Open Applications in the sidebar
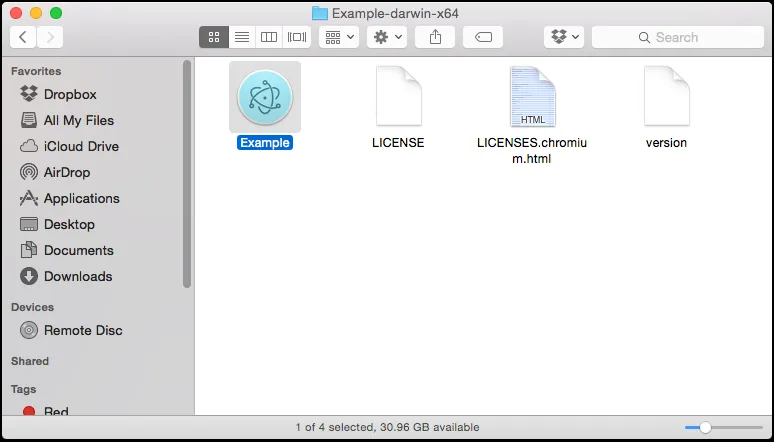Image resolution: width=774 pixels, height=442 pixels. click(x=70, y=199)
